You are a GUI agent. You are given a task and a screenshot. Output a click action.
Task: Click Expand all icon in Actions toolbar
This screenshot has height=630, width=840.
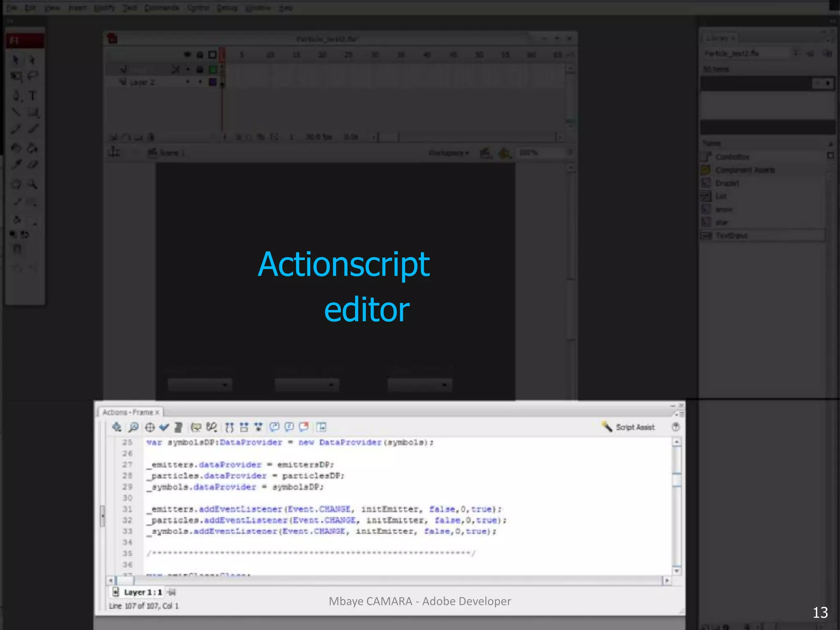(x=258, y=427)
